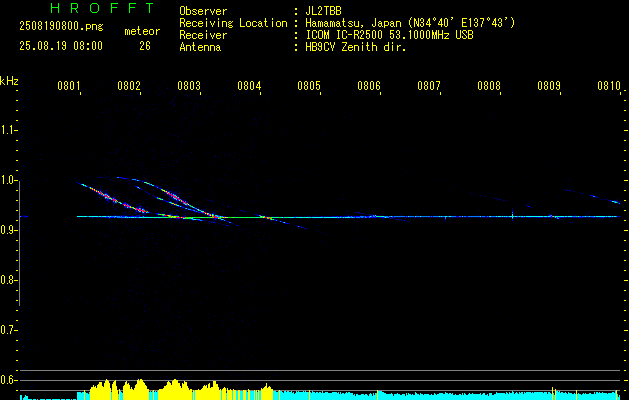The height and width of the screenshot is (400, 629).
Task: Click the observer callsign JL2TBB
Action: pos(323,11)
